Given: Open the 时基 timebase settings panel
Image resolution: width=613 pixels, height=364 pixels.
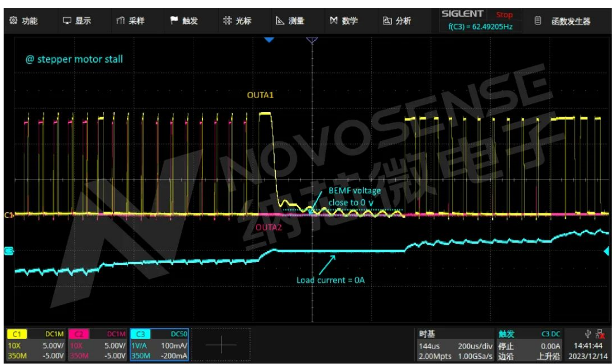Looking at the screenshot, I should coord(454,345).
